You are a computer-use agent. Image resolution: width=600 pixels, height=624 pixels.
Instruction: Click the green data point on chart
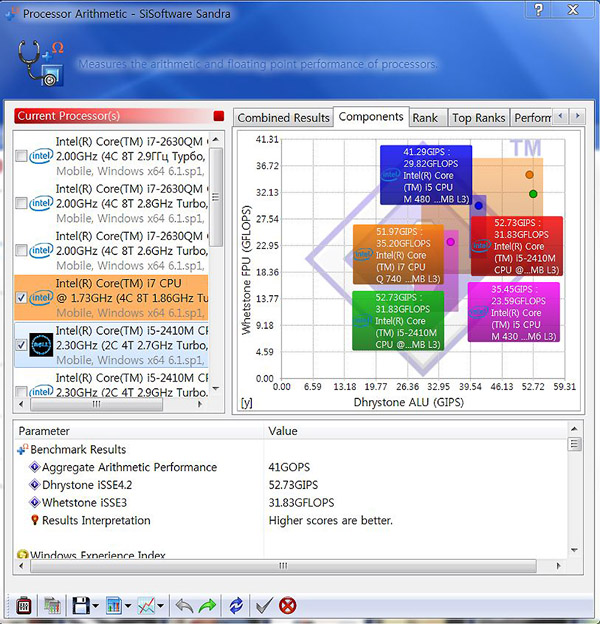click(533, 194)
